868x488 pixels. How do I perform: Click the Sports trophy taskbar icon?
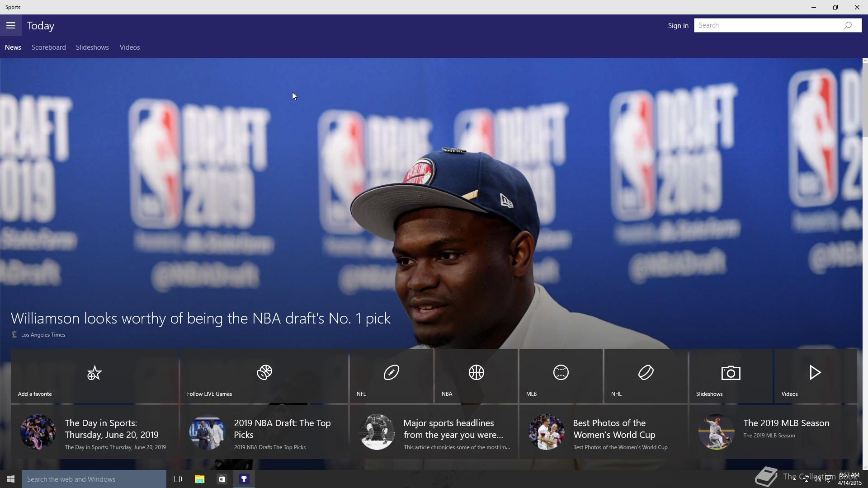tap(244, 479)
